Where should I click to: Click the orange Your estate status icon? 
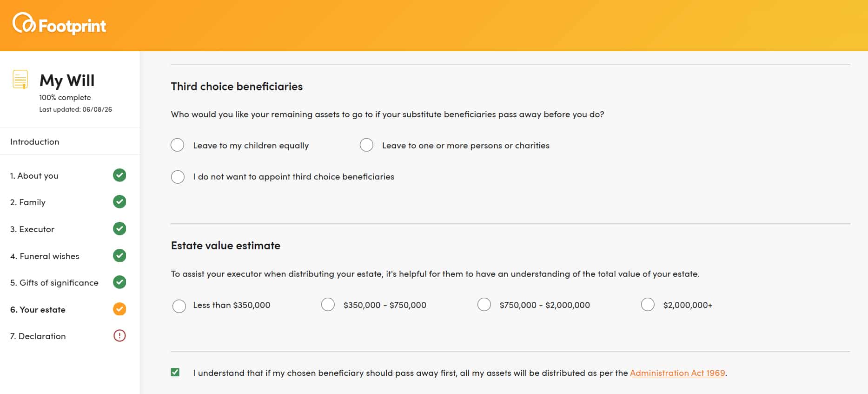coord(119,309)
